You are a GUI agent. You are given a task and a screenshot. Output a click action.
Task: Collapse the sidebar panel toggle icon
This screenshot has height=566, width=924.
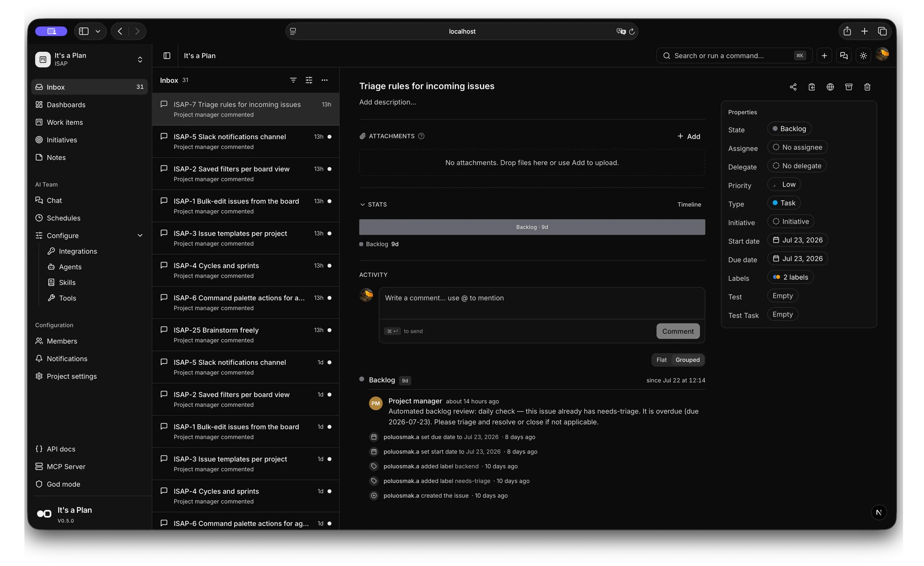167,55
